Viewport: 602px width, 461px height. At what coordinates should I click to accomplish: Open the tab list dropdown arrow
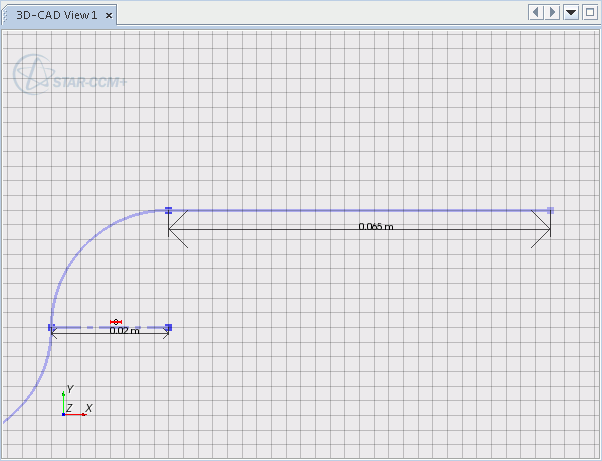coord(571,12)
